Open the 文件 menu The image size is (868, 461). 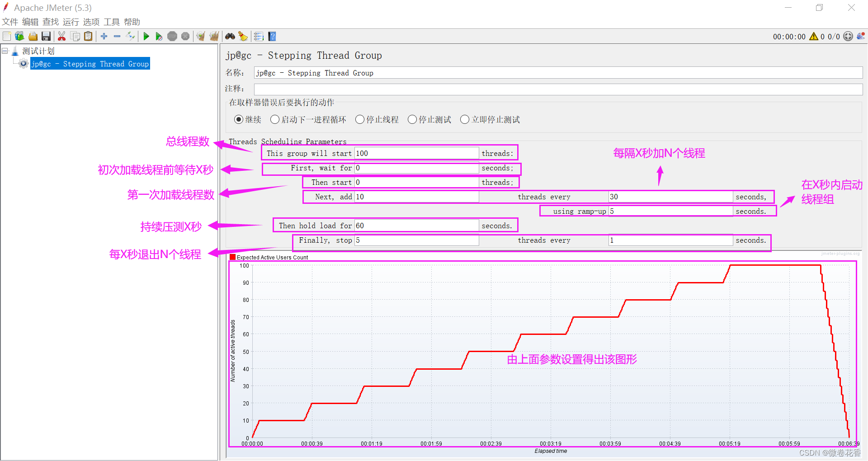(x=10, y=22)
